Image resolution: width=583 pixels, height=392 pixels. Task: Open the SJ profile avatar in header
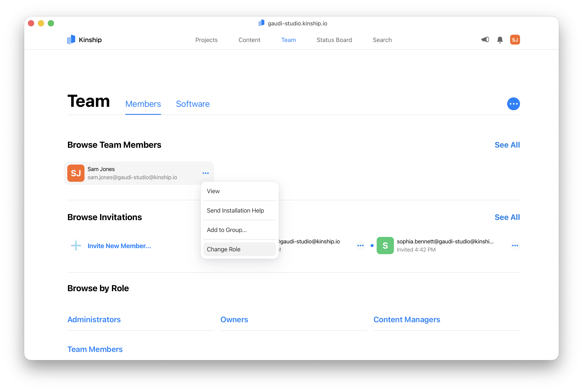[x=515, y=40]
